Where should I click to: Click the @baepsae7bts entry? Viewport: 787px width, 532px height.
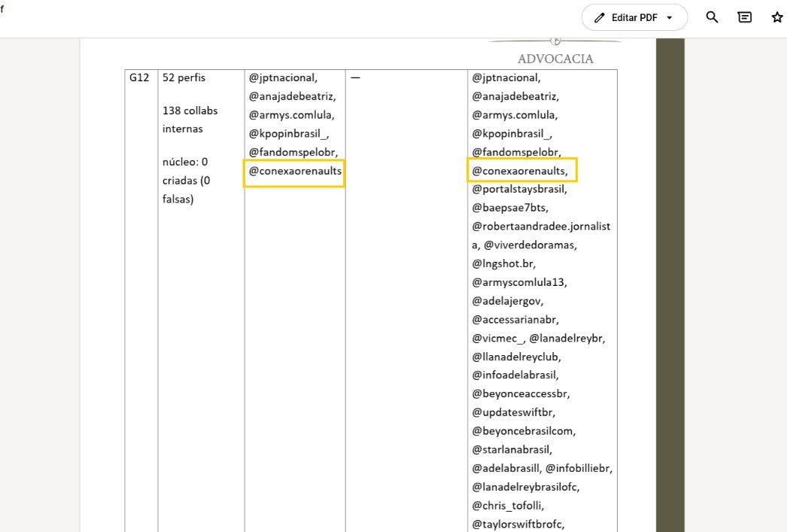tap(510, 208)
